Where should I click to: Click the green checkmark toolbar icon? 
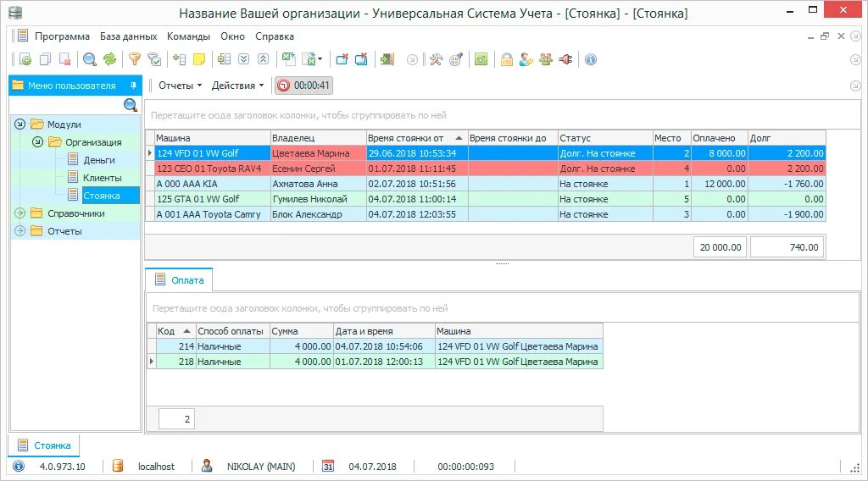click(481, 59)
